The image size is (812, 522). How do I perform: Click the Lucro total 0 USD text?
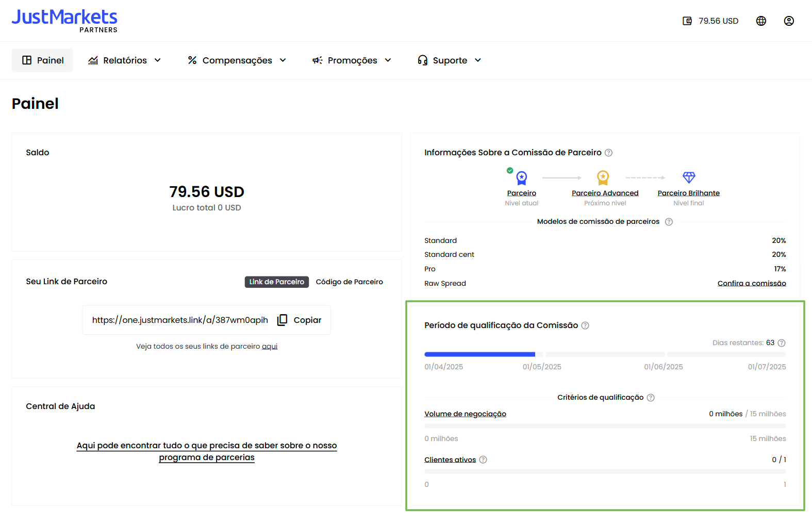207,207
